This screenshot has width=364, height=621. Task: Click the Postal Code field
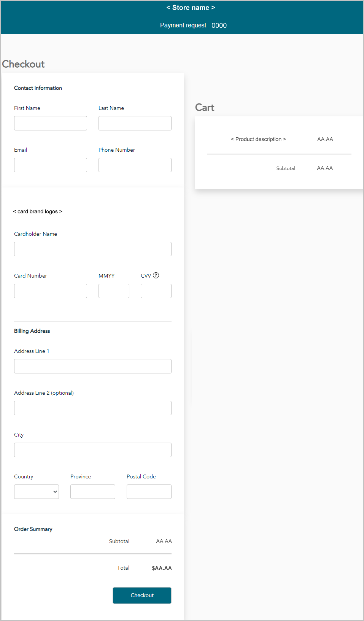tap(149, 492)
